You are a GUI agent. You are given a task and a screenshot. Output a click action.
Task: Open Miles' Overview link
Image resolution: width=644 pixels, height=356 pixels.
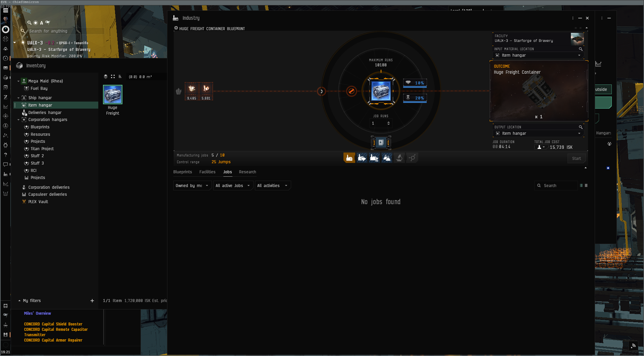click(37, 313)
